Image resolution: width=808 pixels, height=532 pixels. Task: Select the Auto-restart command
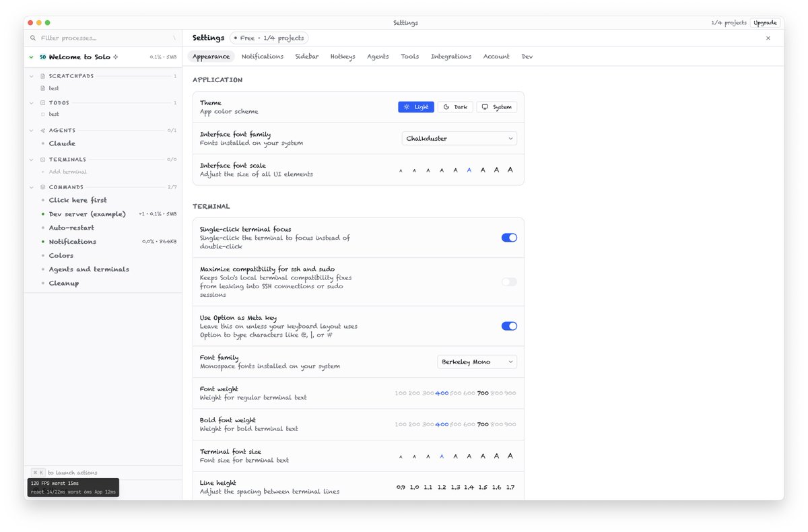(71, 228)
